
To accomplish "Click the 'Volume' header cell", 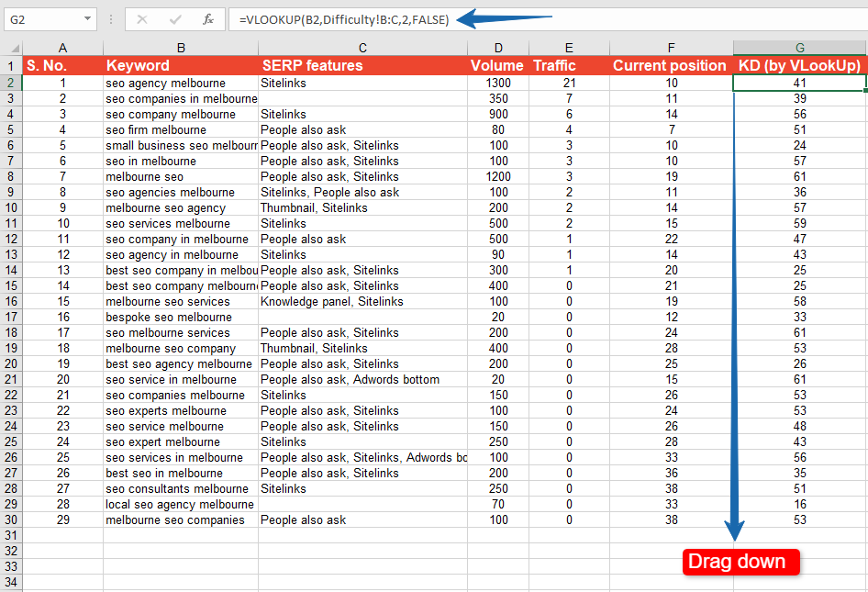I will click(498, 65).
